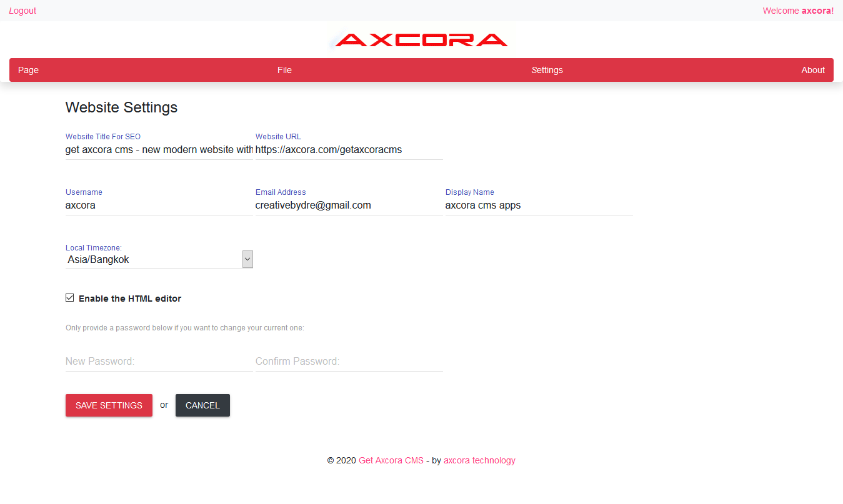
Task: Uncheck the Enable the HTML editor option
Action: pos(69,297)
